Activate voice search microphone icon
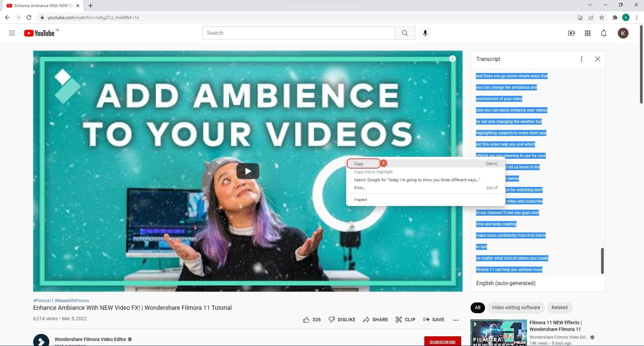Image resolution: width=644 pixels, height=346 pixels. pyautogui.click(x=425, y=33)
